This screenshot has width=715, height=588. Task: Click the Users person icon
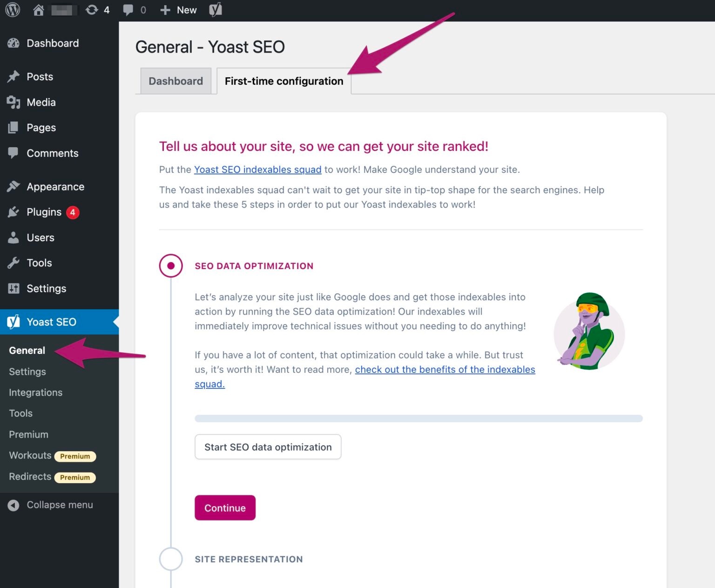pos(13,237)
